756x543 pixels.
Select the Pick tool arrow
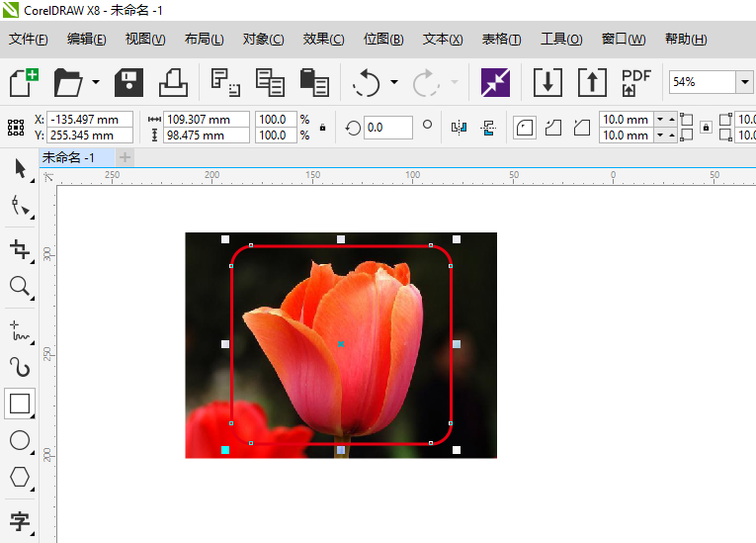(x=19, y=169)
